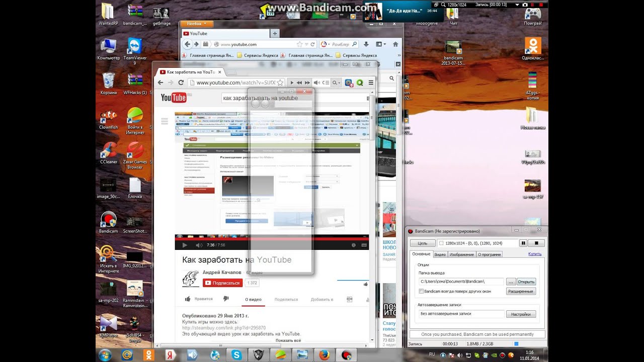Click the YouTube search box
The width and height of the screenshot is (644, 362).
(294, 98)
